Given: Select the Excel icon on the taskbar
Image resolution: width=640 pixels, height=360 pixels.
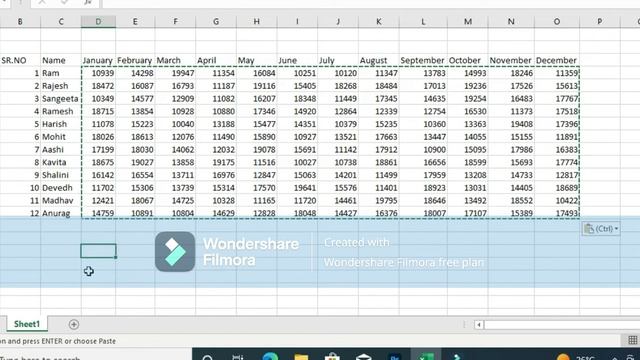Looking at the screenshot, I should pos(426,356).
